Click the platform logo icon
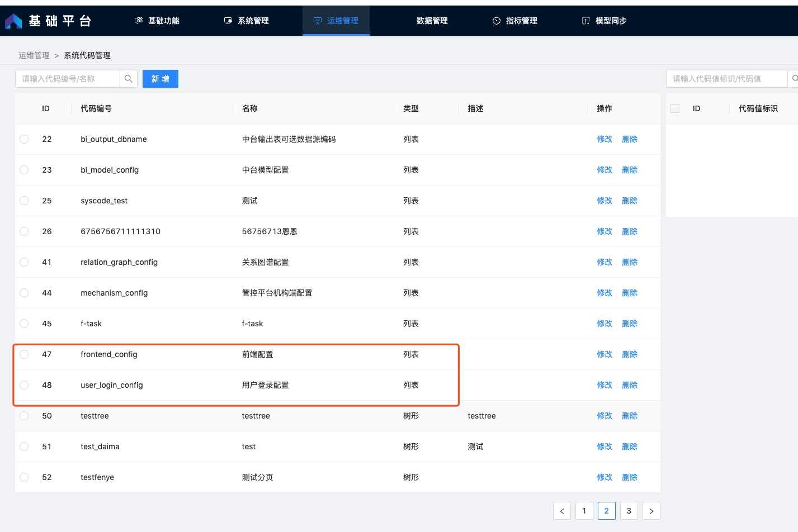 click(x=13, y=21)
